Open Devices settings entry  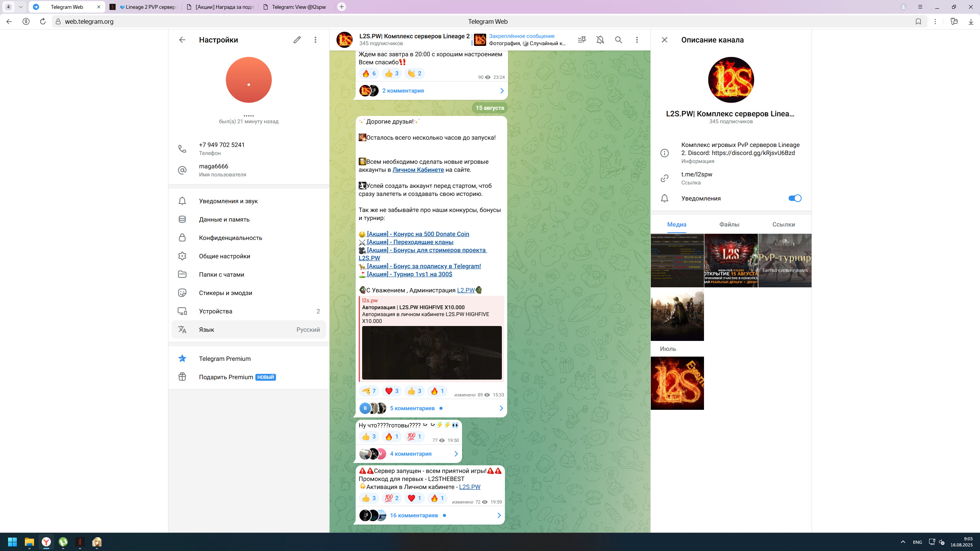click(249, 311)
